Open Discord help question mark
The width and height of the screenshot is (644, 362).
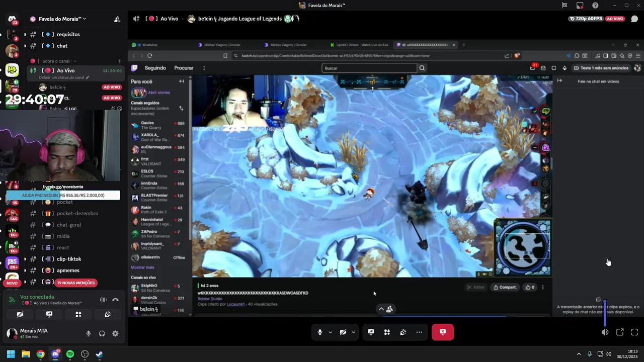click(595, 6)
